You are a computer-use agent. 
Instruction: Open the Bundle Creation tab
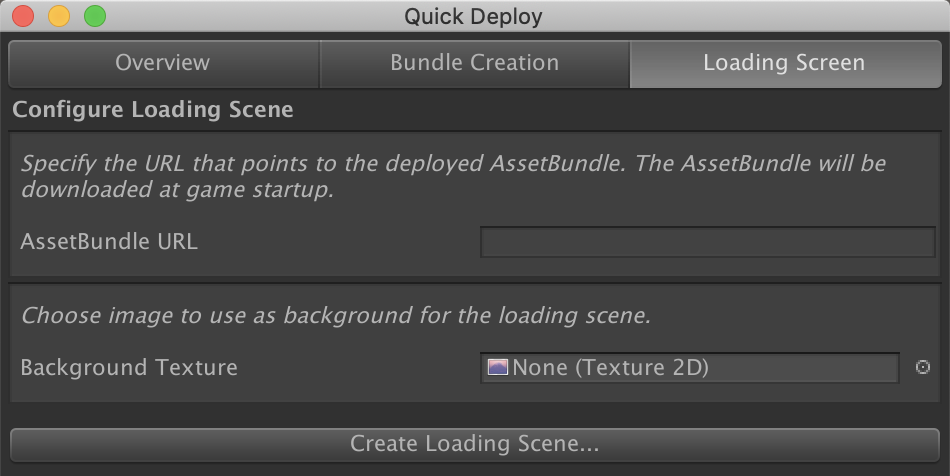click(474, 63)
